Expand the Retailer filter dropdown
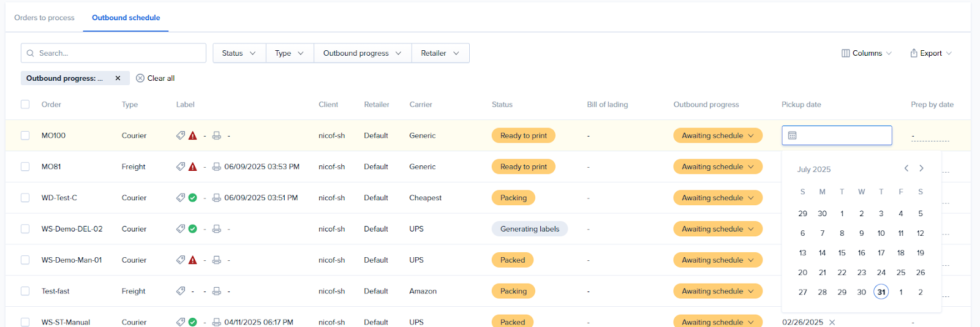 pyautogui.click(x=440, y=53)
